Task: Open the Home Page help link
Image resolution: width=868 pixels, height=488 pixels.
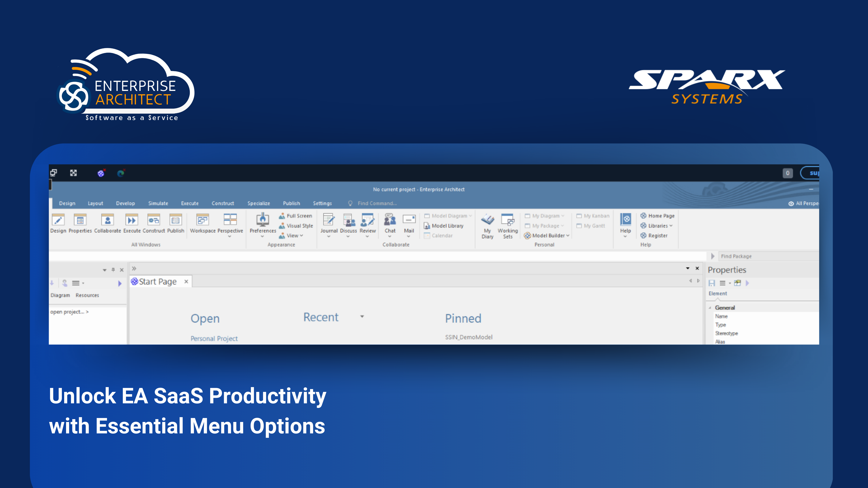Action: (x=657, y=216)
